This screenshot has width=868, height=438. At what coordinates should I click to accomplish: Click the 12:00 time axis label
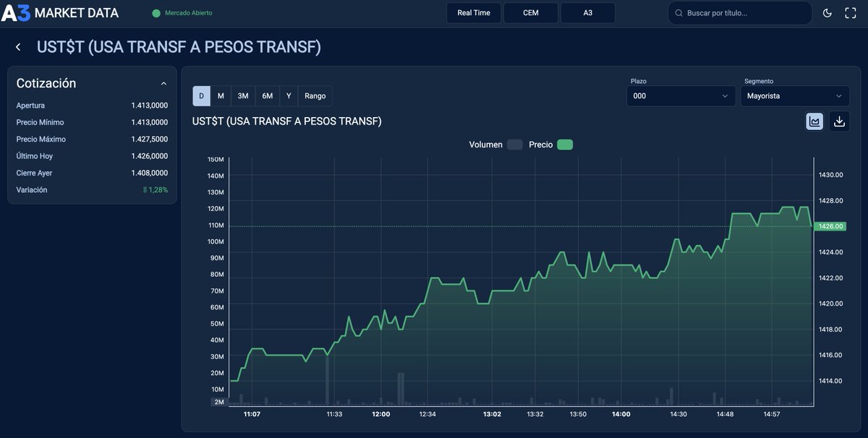click(381, 415)
